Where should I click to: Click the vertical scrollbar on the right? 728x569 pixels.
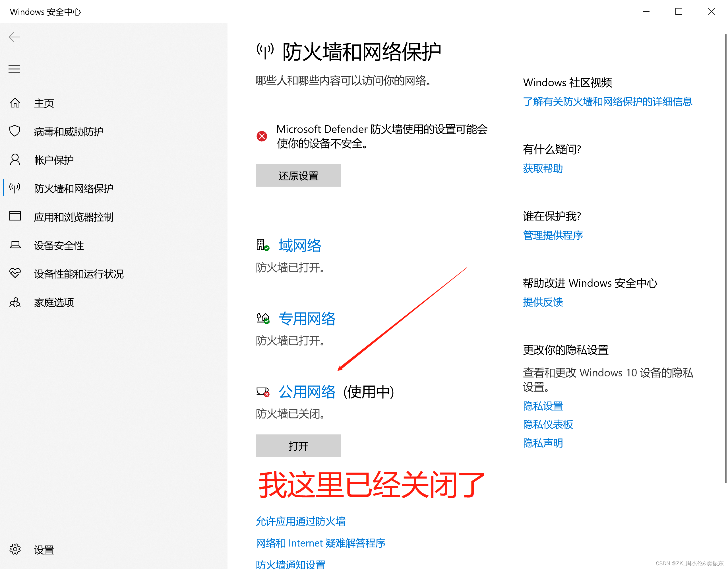coord(725,259)
